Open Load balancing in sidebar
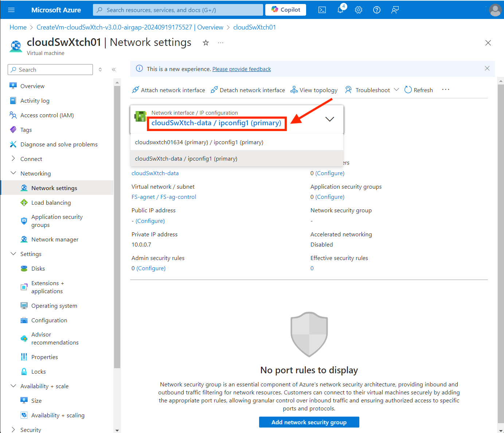This screenshot has width=504, height=433. click(51, 203)
